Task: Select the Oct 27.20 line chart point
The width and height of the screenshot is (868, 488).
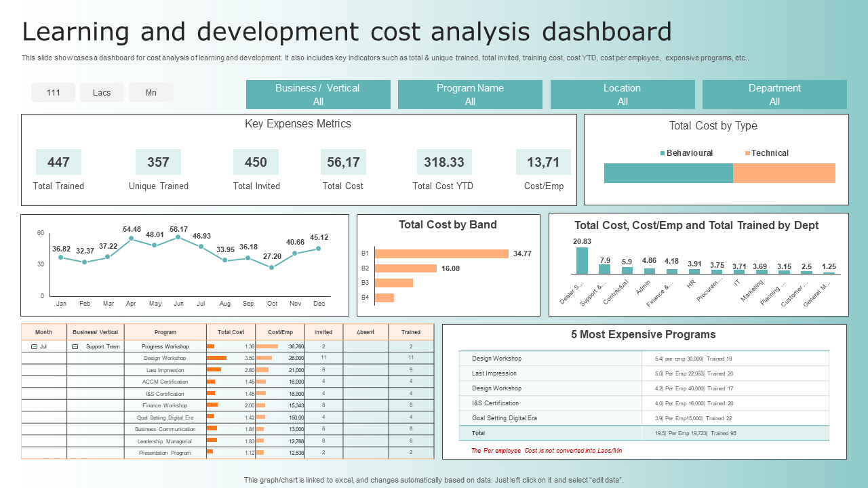Action: pyautogui.click(x=272, y=267)
